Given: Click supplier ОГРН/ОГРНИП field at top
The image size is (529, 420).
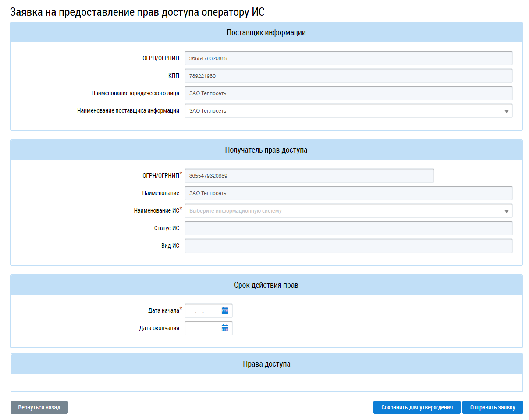Looking at the screenshot, I should (x=348, y=58).
